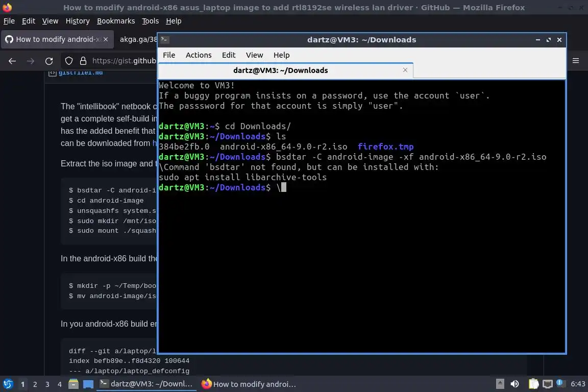Close the dartz@VM3 terminal tab
Screen dimensions: 588x392
[x=405, y=70]
